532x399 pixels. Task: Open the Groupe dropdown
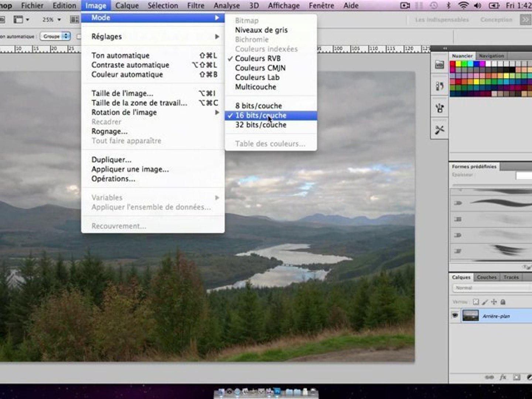pos(55,36)
